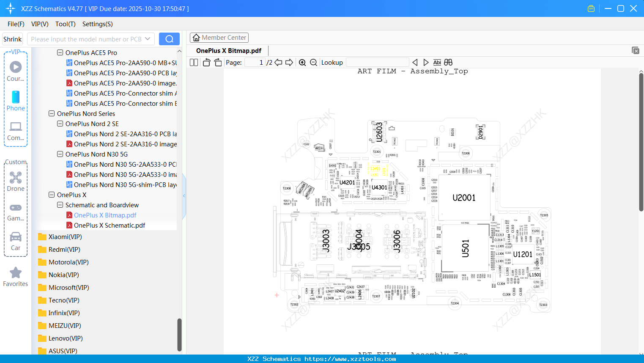Image resolution: width=644 pixels, height=363 pixels.
Task: Open OnePlus Nord N30 5G-shim-PCB layout
Action: click(x=121, y=185)
